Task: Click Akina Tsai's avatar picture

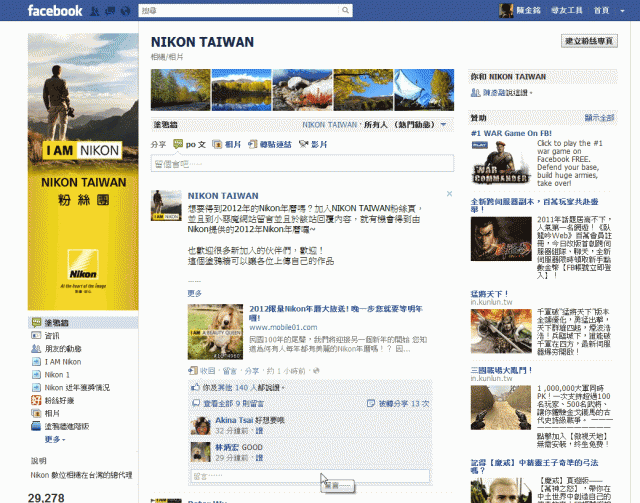Action: click(201, 425)
